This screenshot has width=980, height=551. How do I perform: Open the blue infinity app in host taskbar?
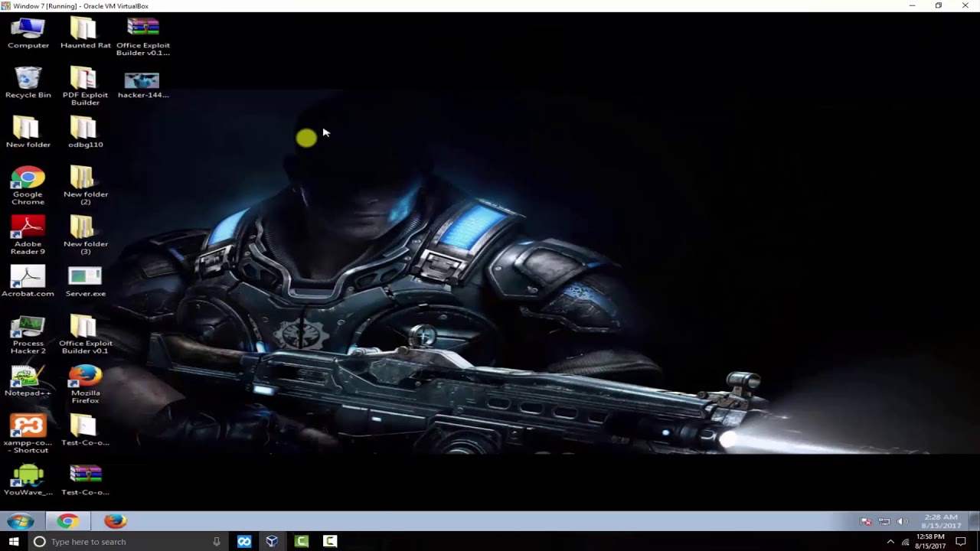[x=244, y=541]
